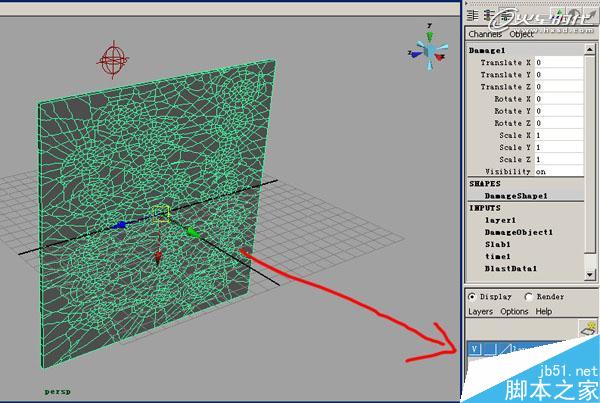Viewport: 600px width, 403px height.
Task: Click the layer color swatch box
Action: [x=505, y=349]
